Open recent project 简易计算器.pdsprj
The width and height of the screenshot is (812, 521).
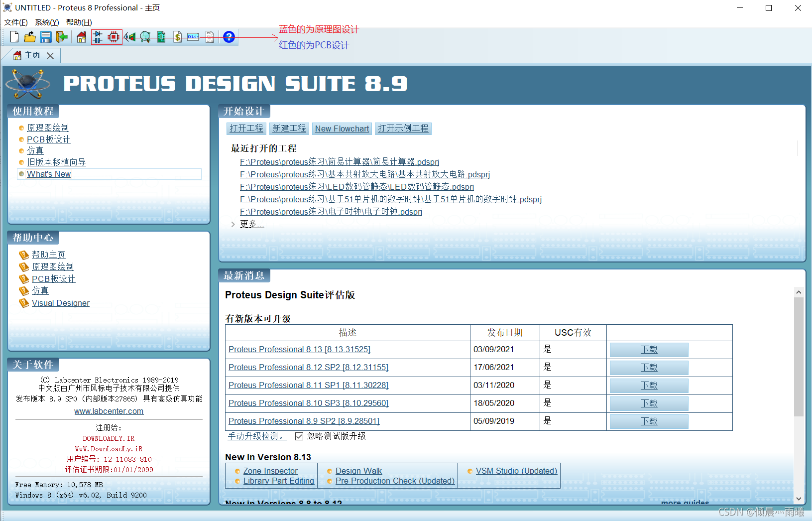340,162
